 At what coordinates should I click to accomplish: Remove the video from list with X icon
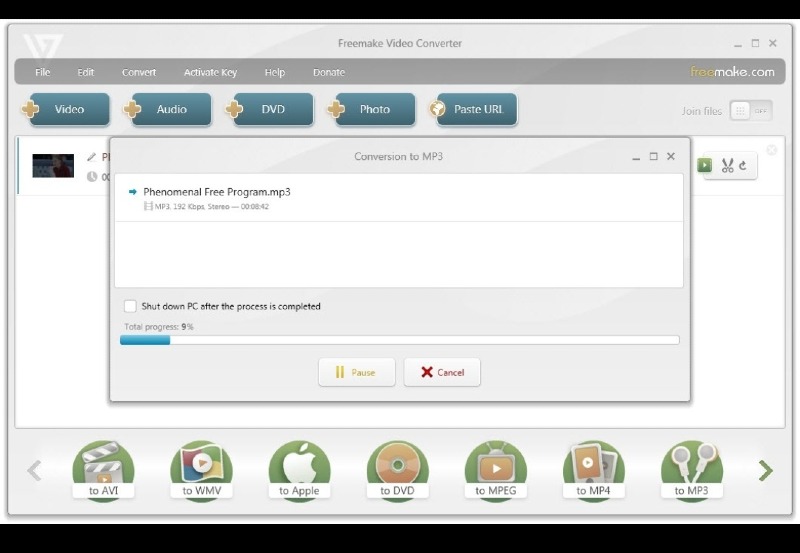(771, 150)
